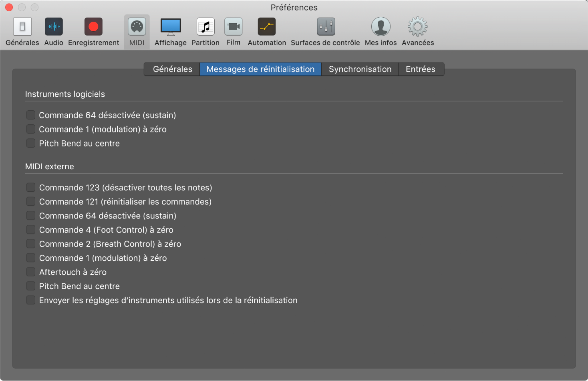Check Commande 4 (Foot Control) à zéro
This screenshot has width=588, height=381.
click(x=31, y=230)
